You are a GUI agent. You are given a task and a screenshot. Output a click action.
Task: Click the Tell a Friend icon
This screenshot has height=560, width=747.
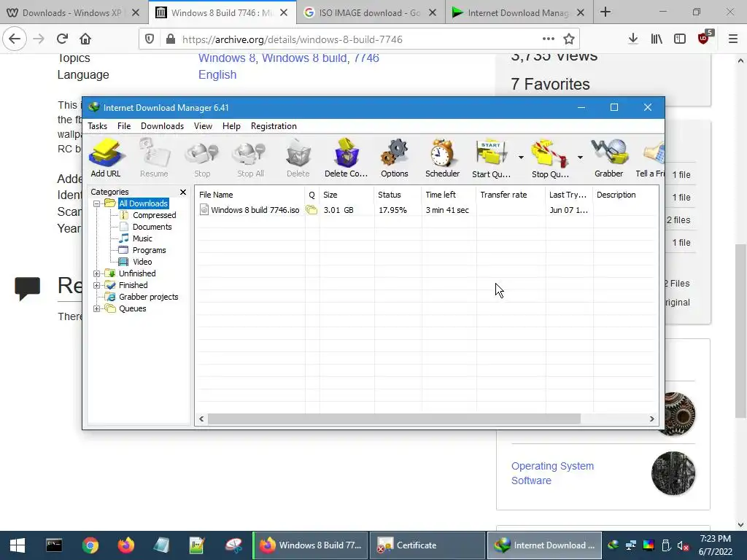click(650, 158)
